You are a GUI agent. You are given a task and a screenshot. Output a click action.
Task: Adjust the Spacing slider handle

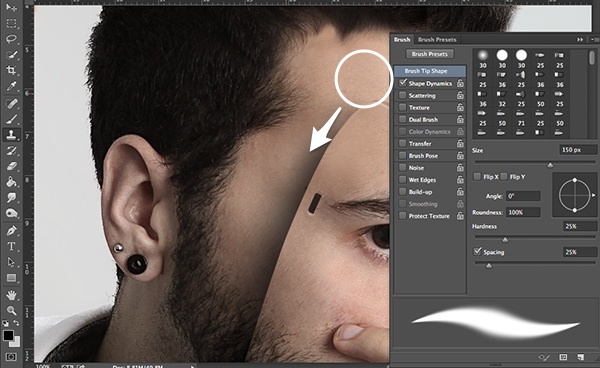coord(489,265)
